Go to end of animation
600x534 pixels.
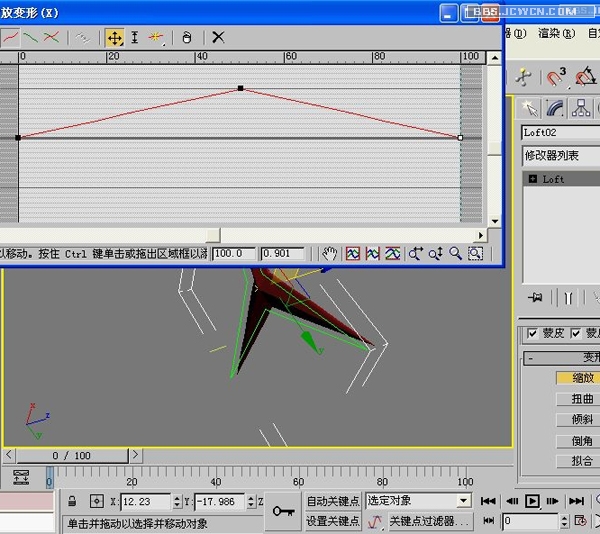tap(576, 501)
